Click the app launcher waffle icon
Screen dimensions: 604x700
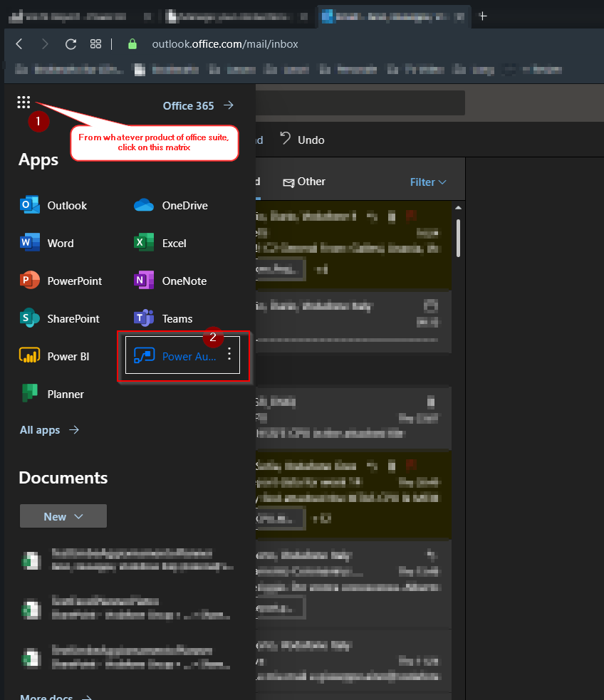point(24,103)
